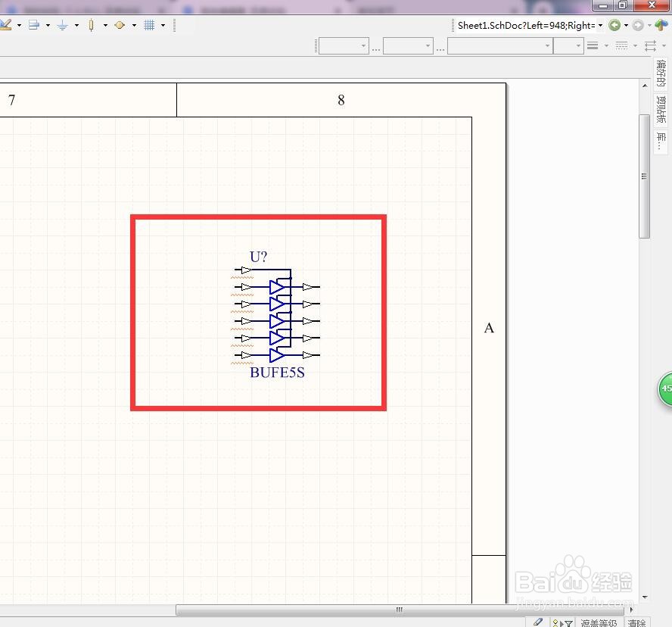
Task: Click the horizontal scrollbar right arrow
Action: click(631, 610)
